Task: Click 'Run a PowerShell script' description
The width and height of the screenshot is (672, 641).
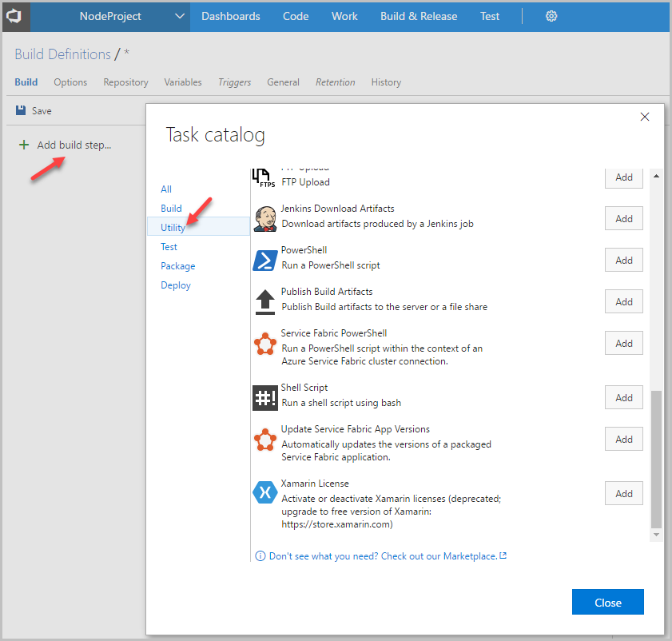Action: coord(331,265)
